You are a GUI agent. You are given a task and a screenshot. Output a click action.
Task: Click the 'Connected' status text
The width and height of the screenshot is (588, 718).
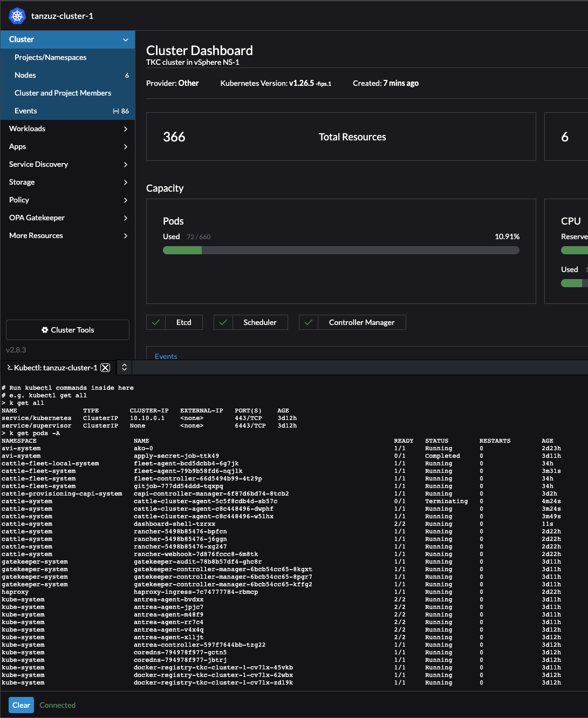click(58, 705)
